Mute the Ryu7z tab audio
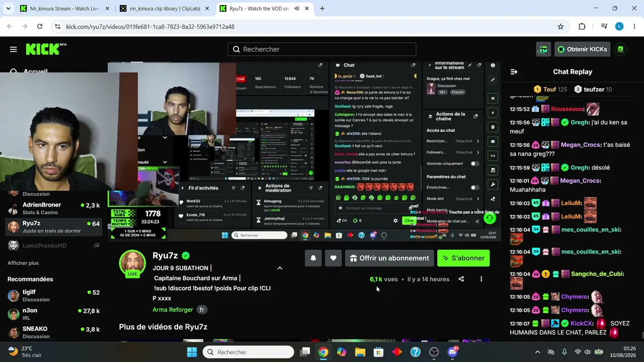Viewport: 644px width, 362px height. click(x=296, y=9)
